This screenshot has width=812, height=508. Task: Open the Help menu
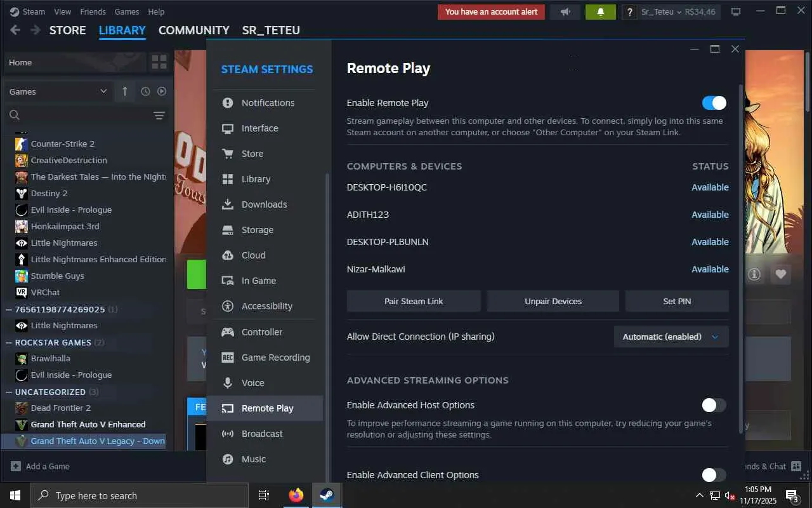click(x=156, y=11)
